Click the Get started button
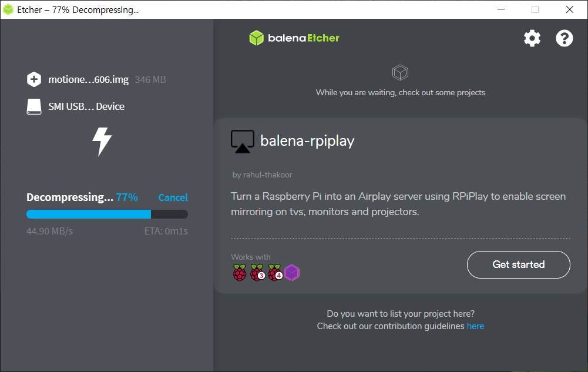Viewport: 588px width, 372px height. tap(518, 264)
